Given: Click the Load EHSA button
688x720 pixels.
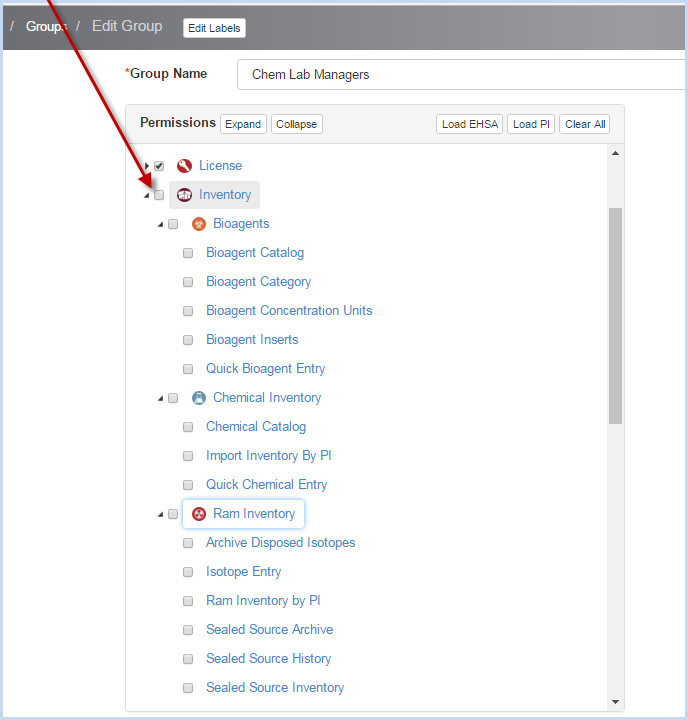Looking at the screenshot, I should click(469, 124).
